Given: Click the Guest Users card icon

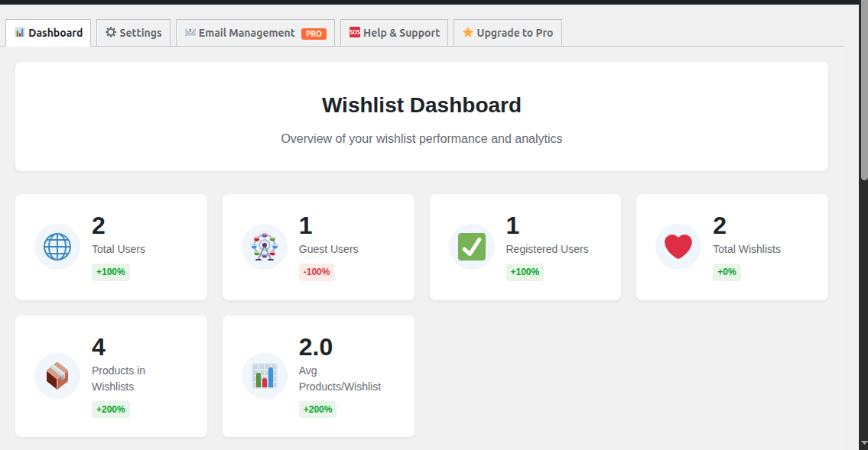Looking at the screenshot, I should pos(264,247).
